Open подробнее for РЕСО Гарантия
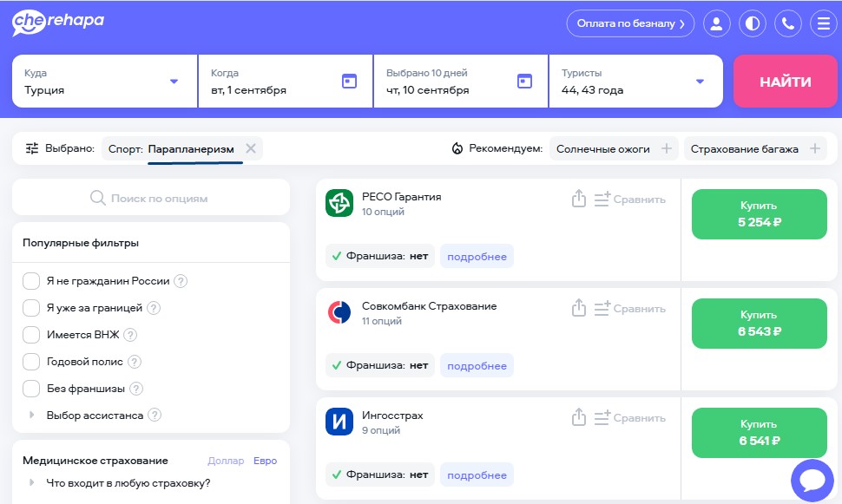 [x=477, y=256]
